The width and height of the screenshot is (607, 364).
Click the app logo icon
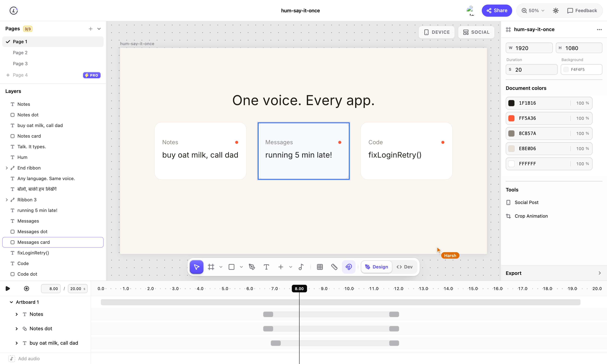click(x=14, y=11)
